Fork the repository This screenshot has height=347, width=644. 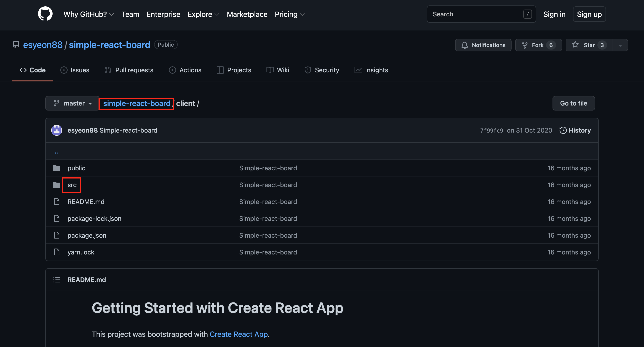click(538, 45)
